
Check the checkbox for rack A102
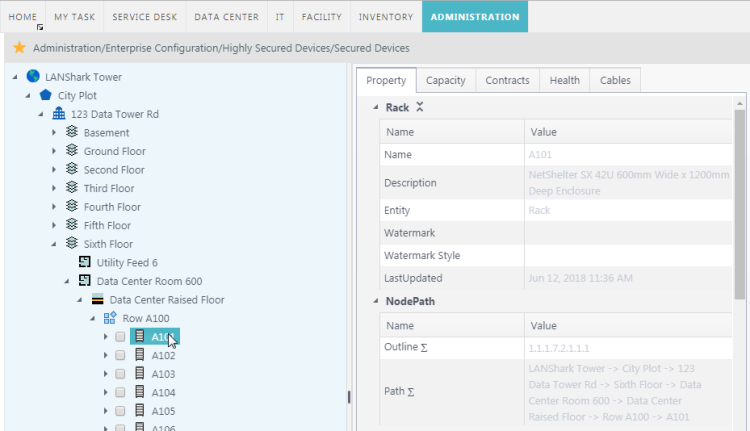120,355
